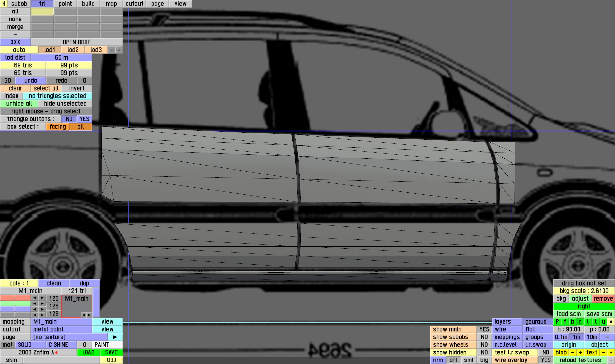Toggle wire overlay YES button
This screenshot has width=615, height=364.
coord(545,360)
